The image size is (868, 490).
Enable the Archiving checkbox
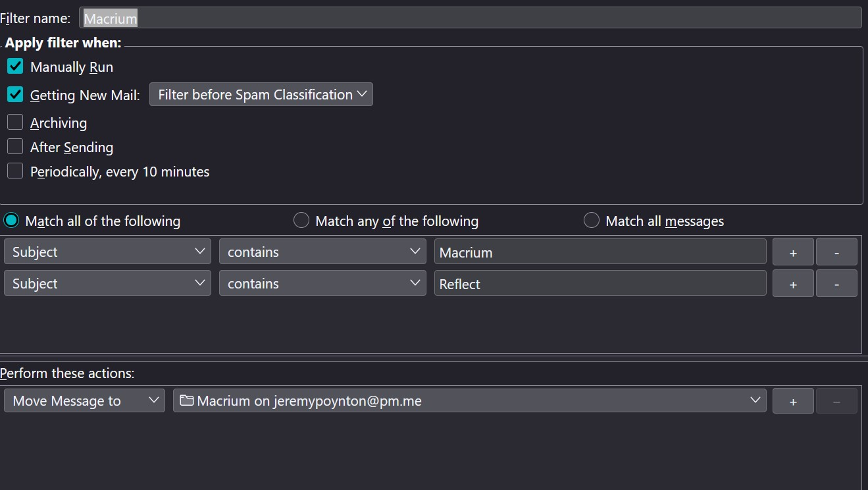(15, 122)
